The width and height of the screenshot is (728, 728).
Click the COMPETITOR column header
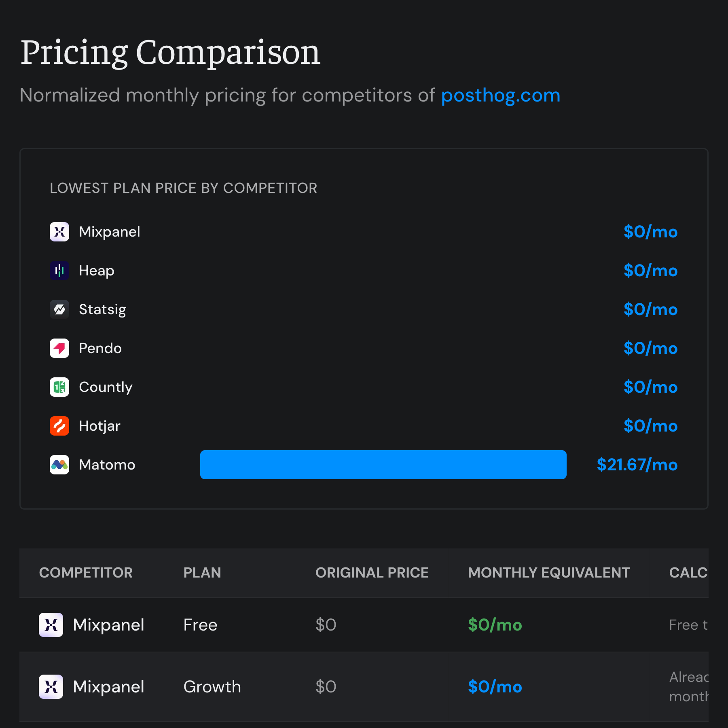[86, 573]
